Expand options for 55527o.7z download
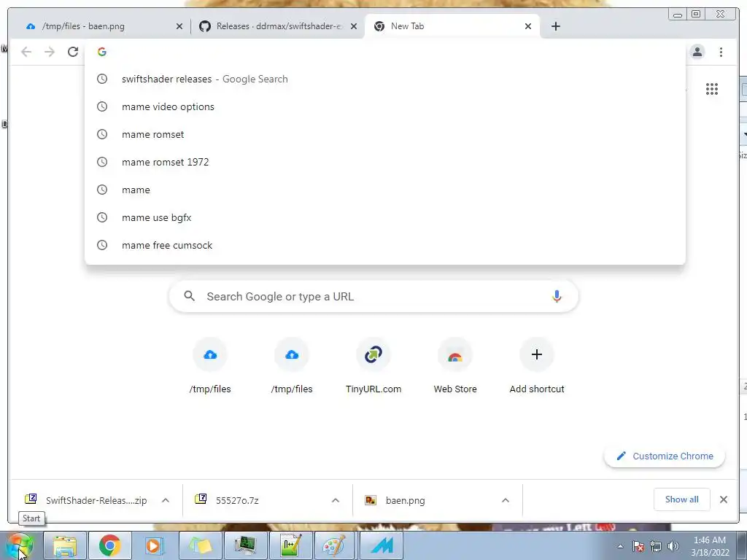747x560 pixels. (336, 500)
